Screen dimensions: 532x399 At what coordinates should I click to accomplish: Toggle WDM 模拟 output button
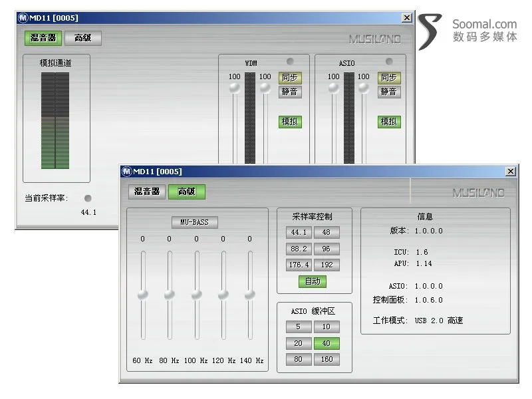click(x=290, y=122)
